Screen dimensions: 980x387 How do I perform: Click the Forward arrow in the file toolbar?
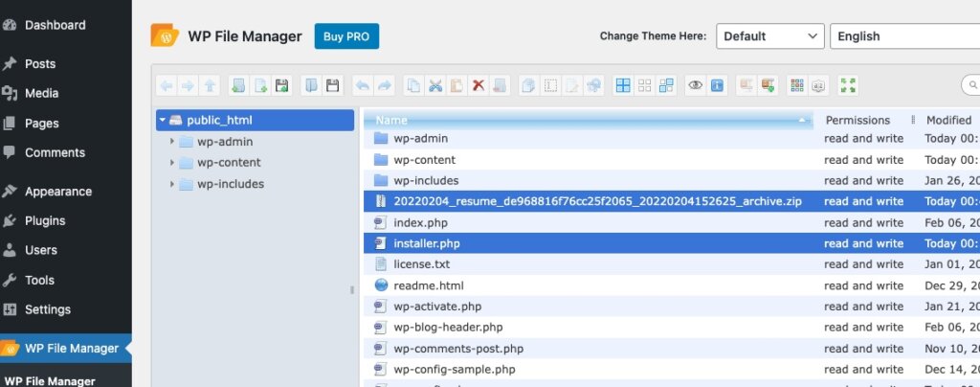pos(187,85)
